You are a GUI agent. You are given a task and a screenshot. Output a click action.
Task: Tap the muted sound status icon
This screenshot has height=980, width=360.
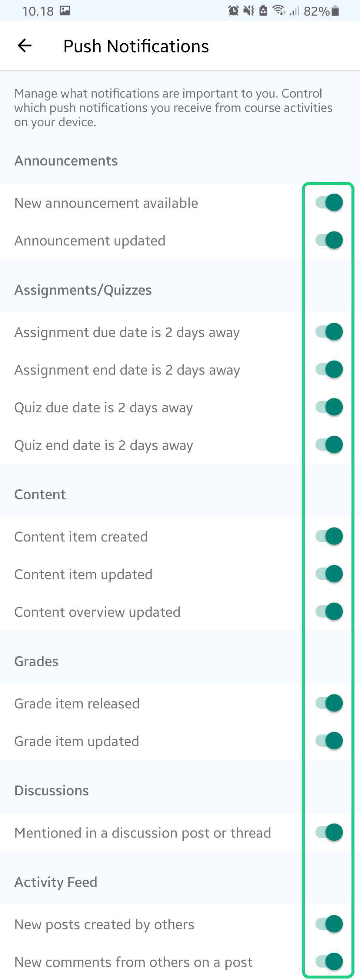click(x=249, y=11)
